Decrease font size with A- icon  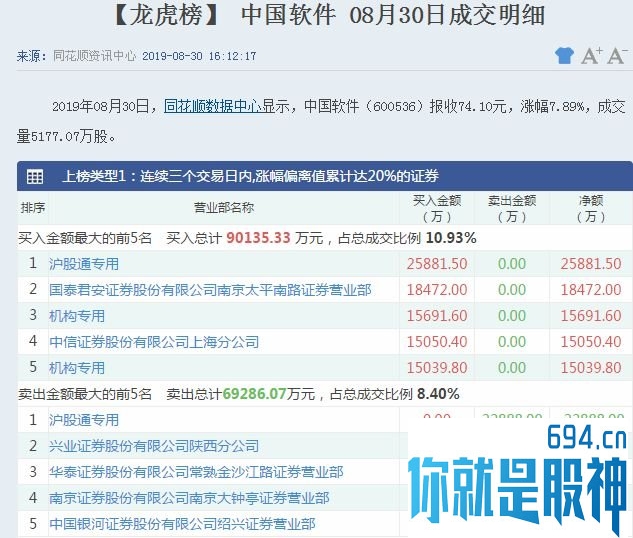pos(618,55)
